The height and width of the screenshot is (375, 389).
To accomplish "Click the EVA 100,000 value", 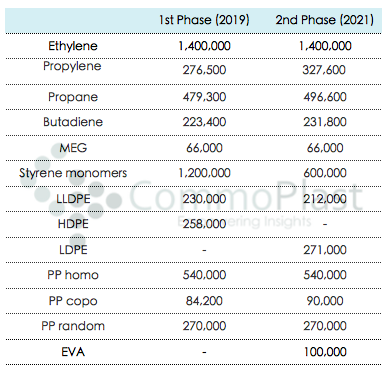I will click(x=325, y=352).
